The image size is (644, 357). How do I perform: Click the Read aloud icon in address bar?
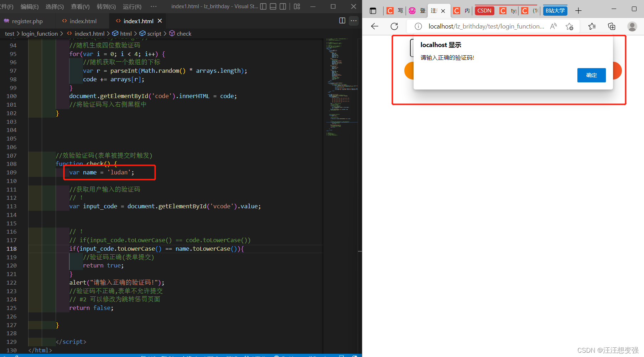coord(553,26)
